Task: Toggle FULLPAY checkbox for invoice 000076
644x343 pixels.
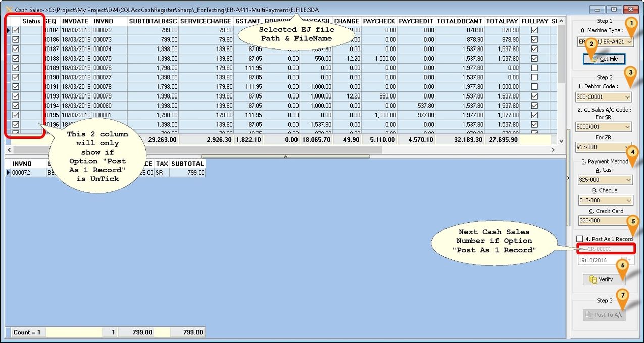Action: pos(534,68)
